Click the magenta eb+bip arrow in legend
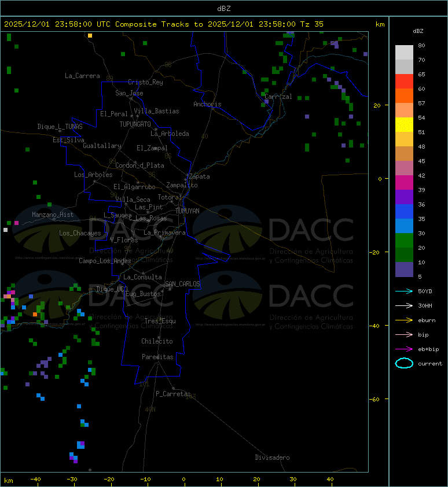448x487 pixels. coord(404,349)
